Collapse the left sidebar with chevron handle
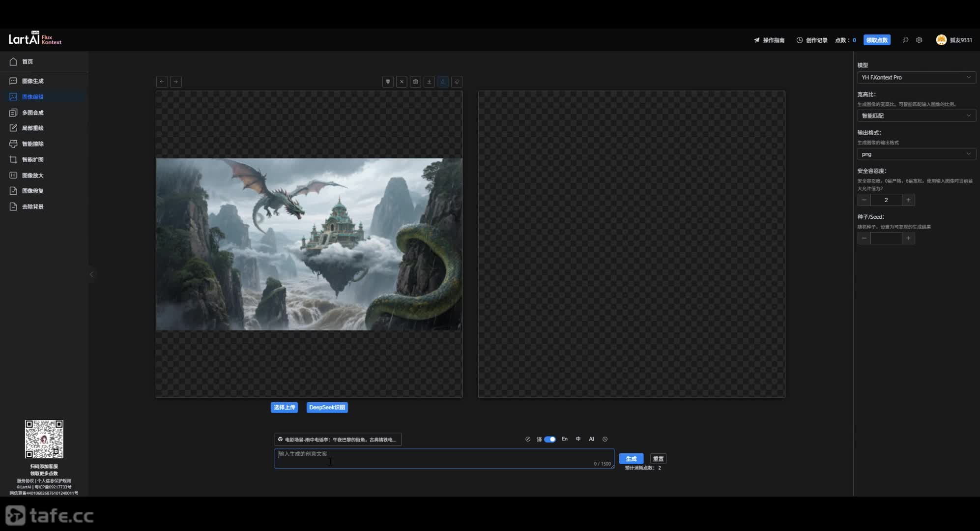 (91, 274)
